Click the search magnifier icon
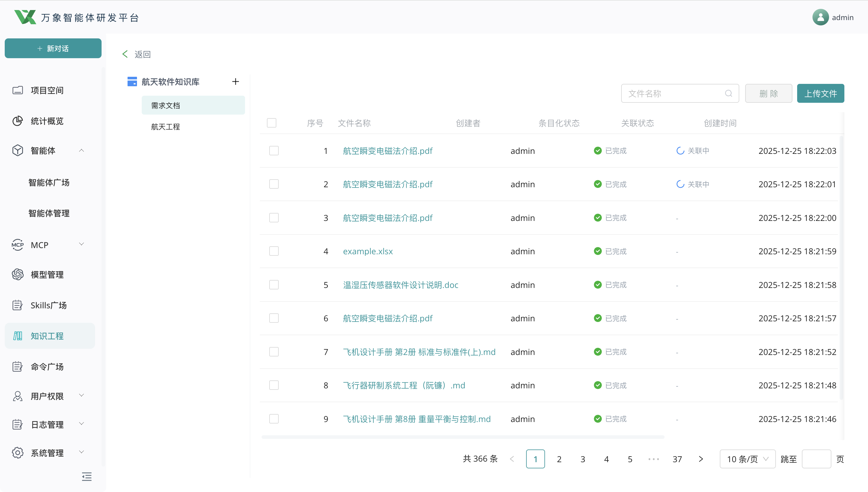The image size is (868, 492). [729, 94]
